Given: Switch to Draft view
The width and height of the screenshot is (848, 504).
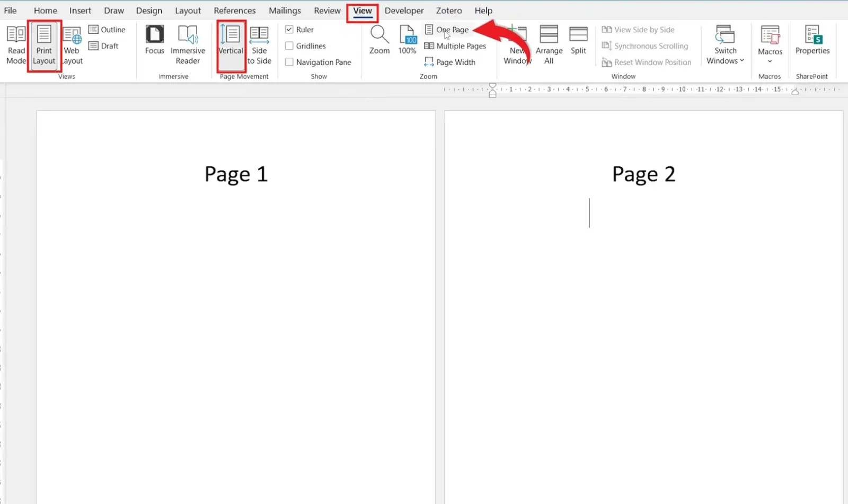Looking at the screenshot, I should (x=103, y=46).
